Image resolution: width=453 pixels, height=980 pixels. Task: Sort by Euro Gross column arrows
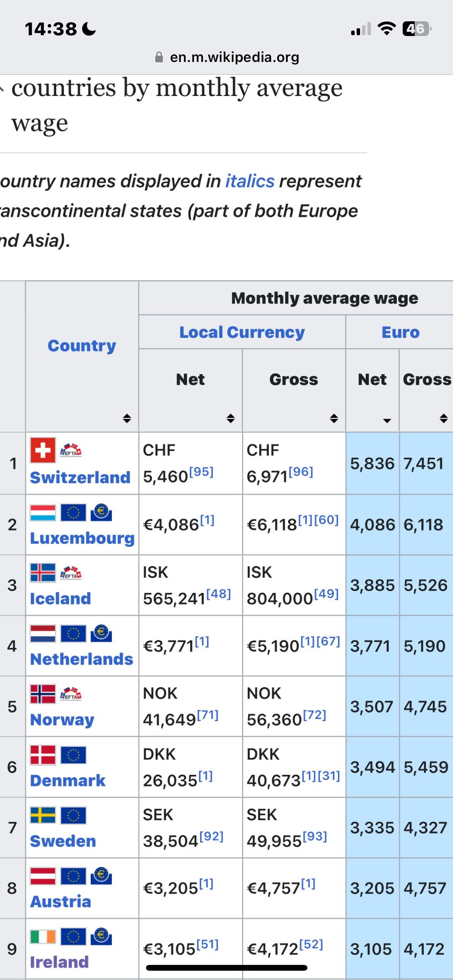pos(444,418)
